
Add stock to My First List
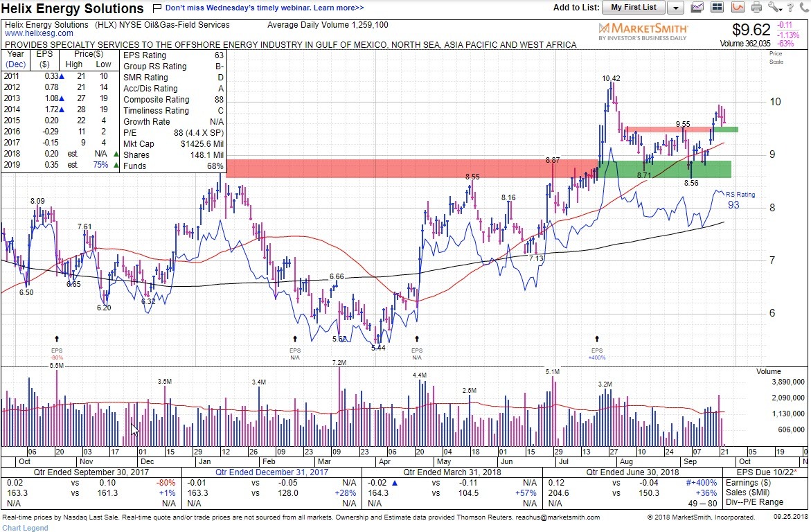633,7
